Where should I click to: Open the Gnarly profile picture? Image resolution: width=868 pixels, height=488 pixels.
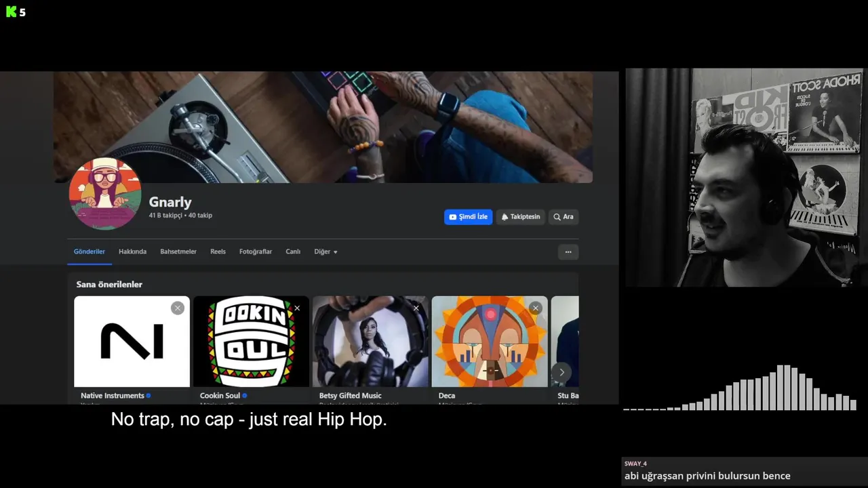pyautogui.click(x=105, y=194)
